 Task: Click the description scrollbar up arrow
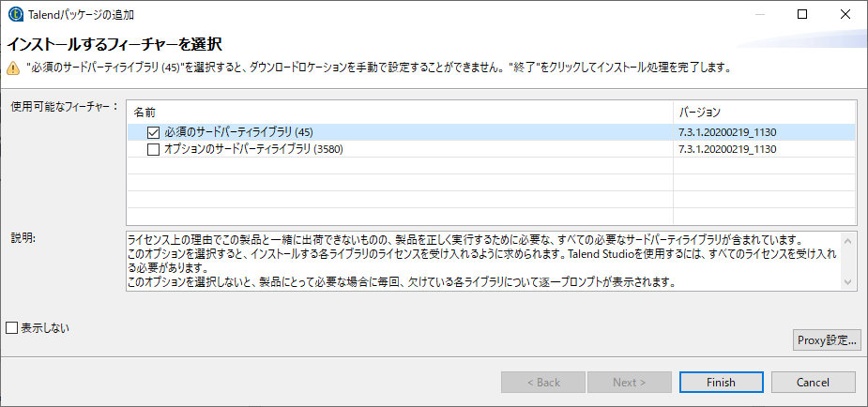point(848,241)
